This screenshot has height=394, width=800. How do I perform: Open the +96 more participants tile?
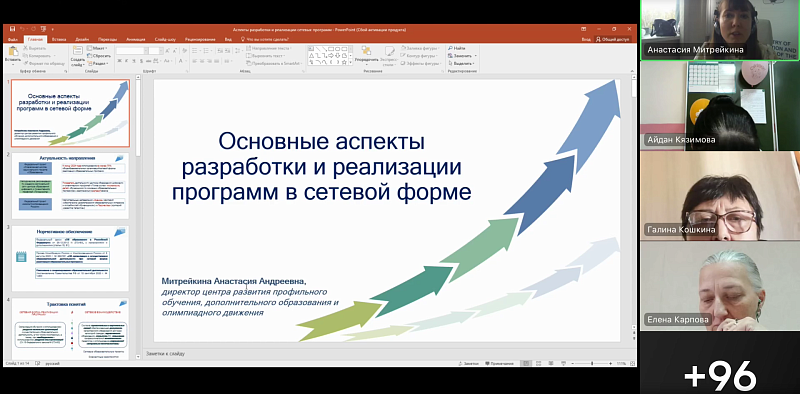tap(720, 363)
